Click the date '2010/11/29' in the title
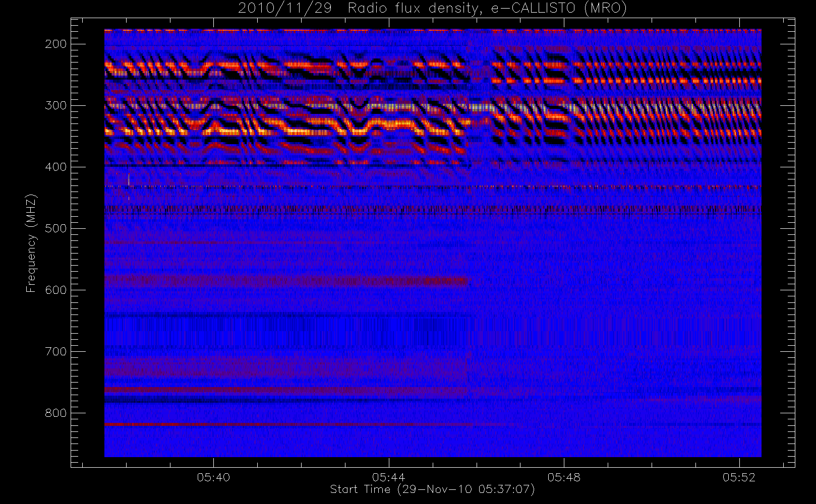This screenshot has width=816, height=504. (x=285, y=9)
